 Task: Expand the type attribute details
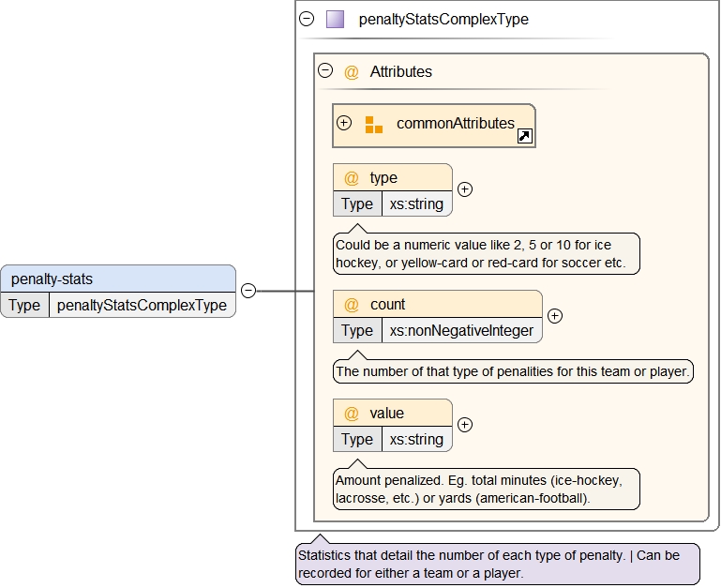(464, 188)
